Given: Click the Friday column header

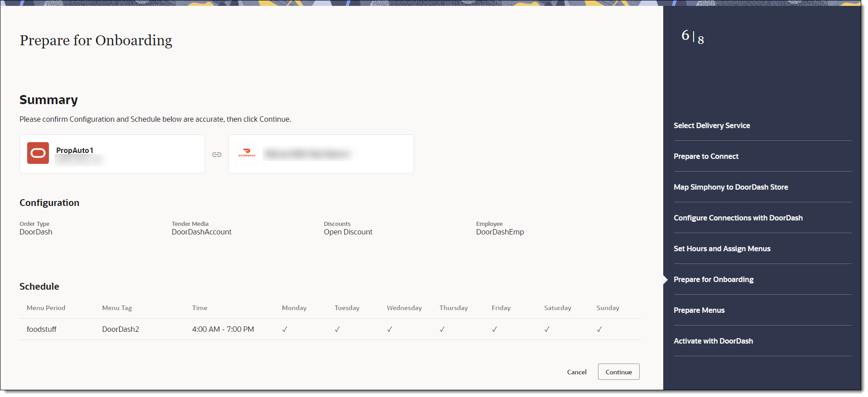Looking at the screenshot, I should (x=501, y=308).
